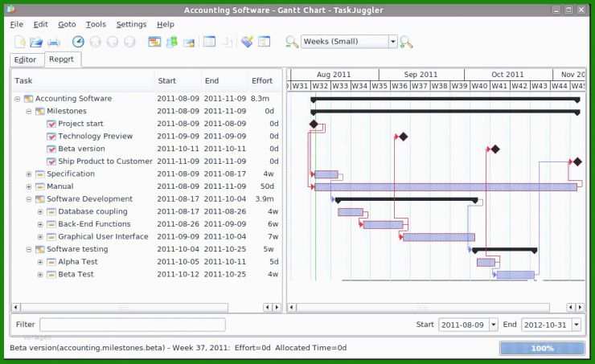Expand the Alpha Test node
The height and width of the screenshot is (364, 595).
pyautogui.click(x=40, y=262)
